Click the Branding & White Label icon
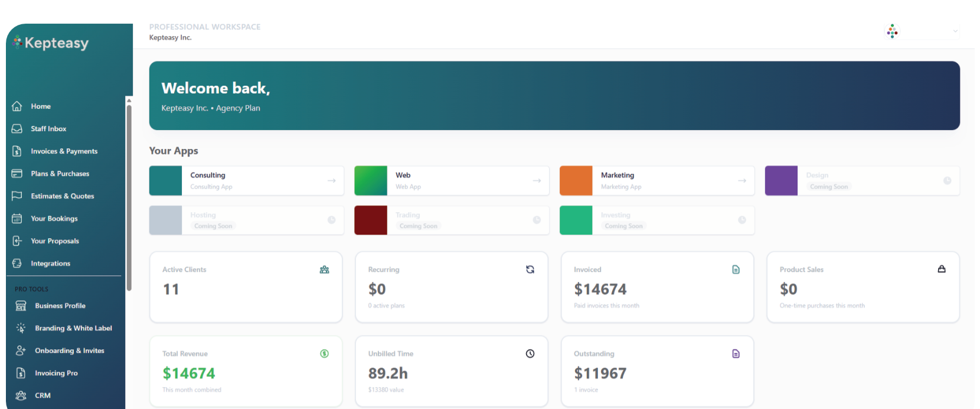 tap(21, 328)
